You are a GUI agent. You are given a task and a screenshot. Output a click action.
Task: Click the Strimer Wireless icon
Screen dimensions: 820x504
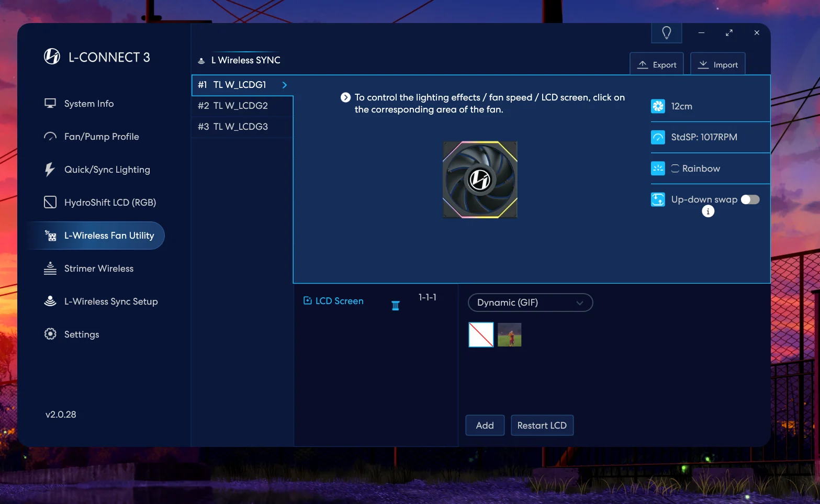click(x=50, y=268)
